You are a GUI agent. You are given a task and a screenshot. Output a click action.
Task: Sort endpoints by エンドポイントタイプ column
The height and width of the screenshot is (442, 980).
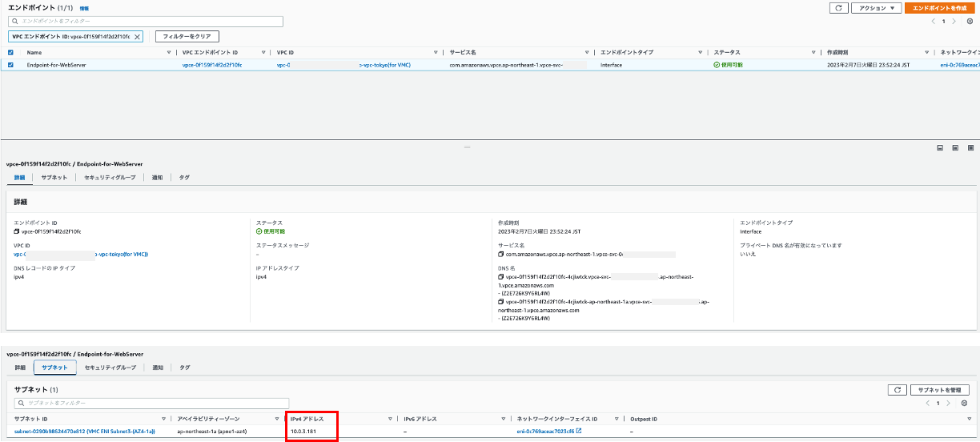(x=699, y=52)
